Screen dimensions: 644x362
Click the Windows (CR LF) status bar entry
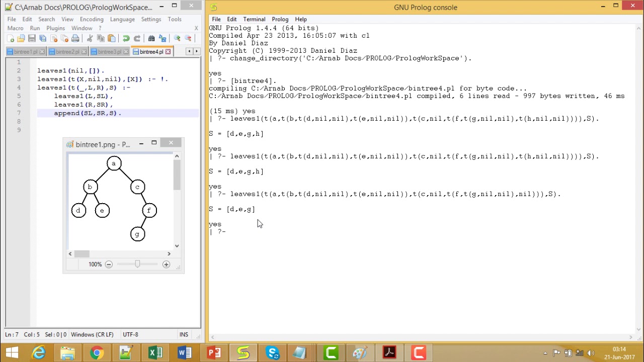pos(92,334)
